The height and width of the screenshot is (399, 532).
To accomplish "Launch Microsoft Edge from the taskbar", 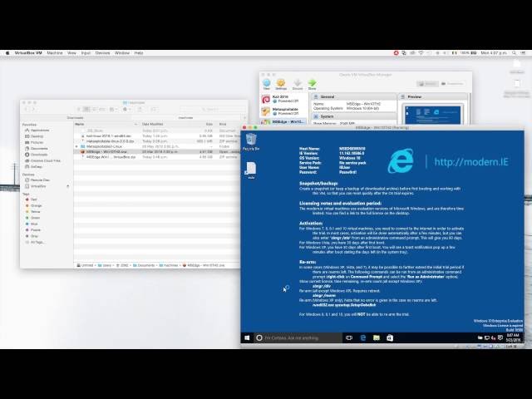I will [x=363, y=337].
